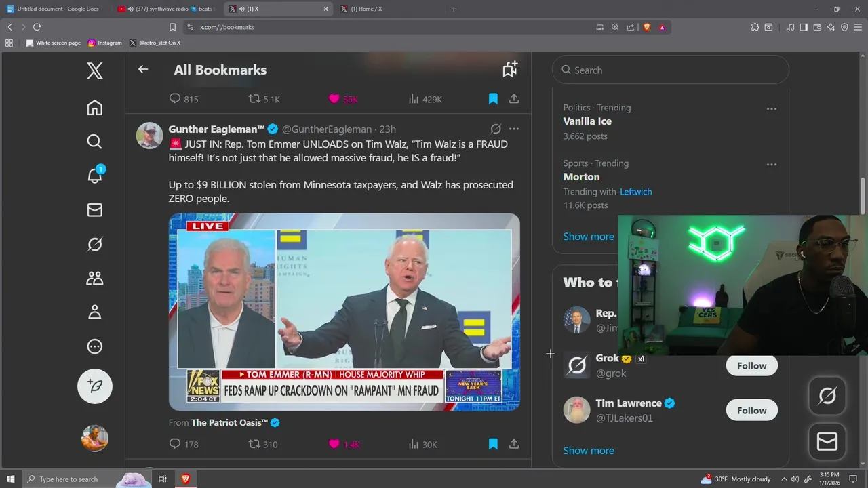Image resolution: width=868 pixels, height=488 pixels.
Task: Click the X logo at top left
Action: (95, 70)
